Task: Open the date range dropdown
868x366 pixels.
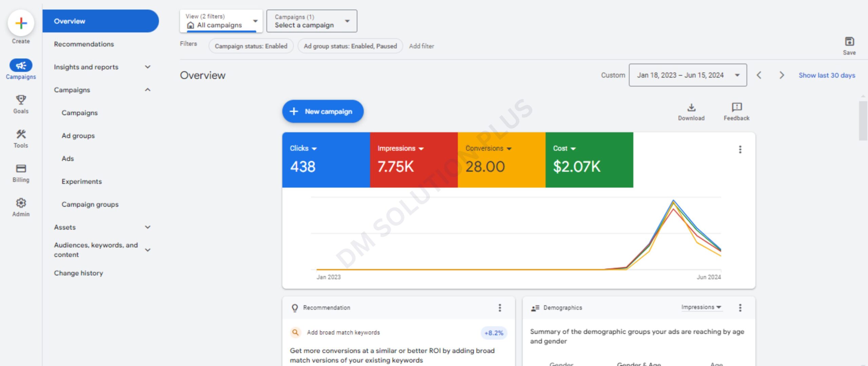Action: pyautogui.click(x=688, y=75)
